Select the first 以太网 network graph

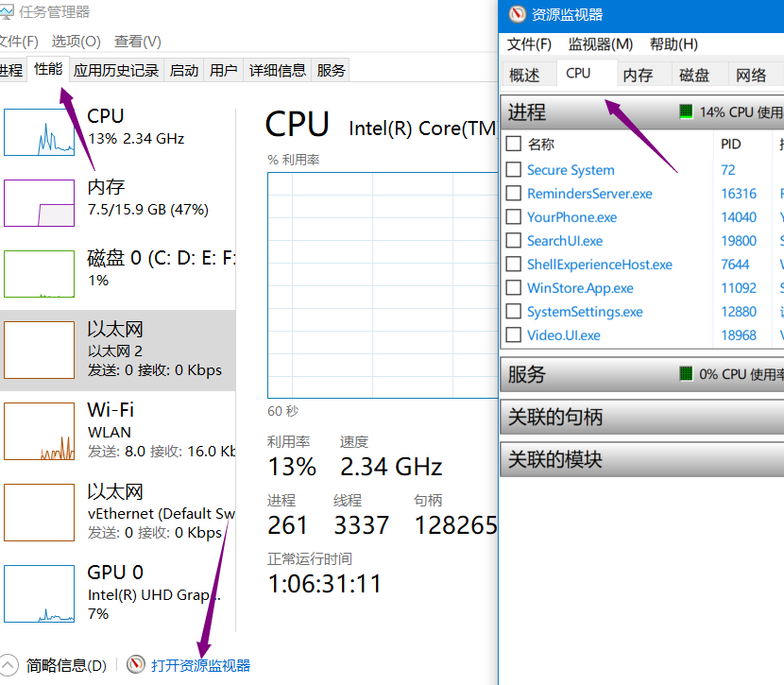click(39, 348)
